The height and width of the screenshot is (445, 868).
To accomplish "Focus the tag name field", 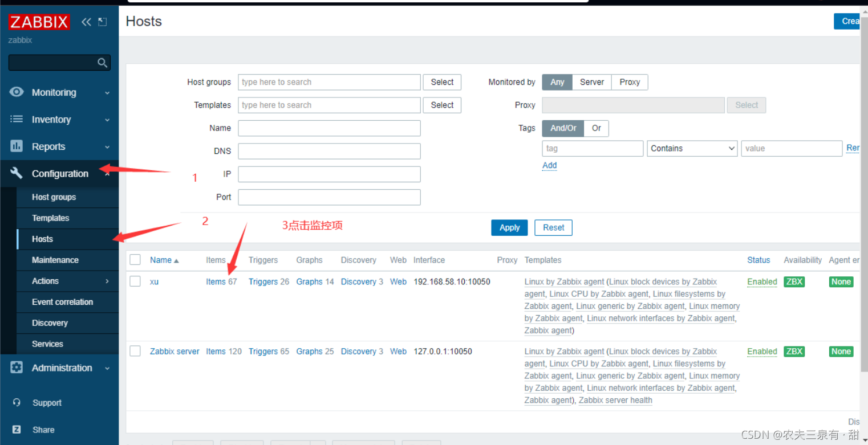I will tap(593, 148).
